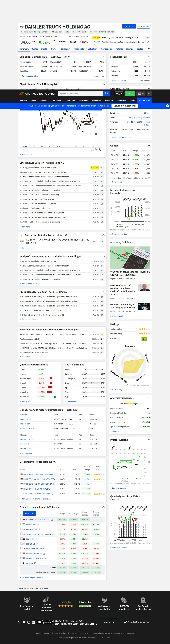Open the LinkedIn icon in the footer

point(33,622)
